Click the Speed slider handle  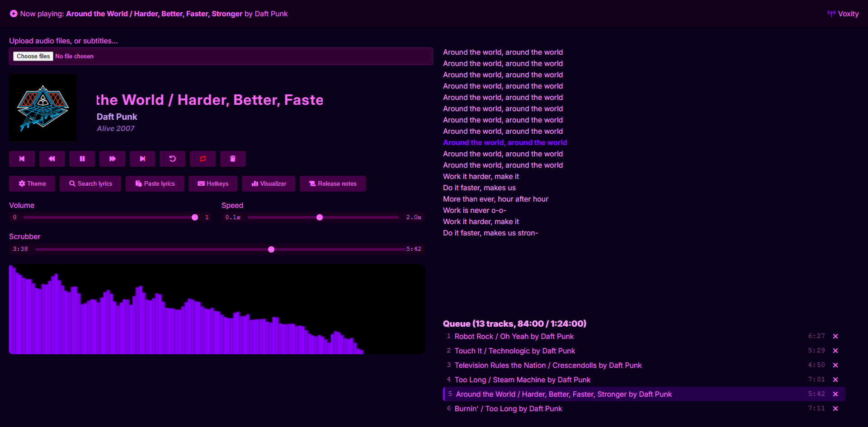(x=320, y=217)
